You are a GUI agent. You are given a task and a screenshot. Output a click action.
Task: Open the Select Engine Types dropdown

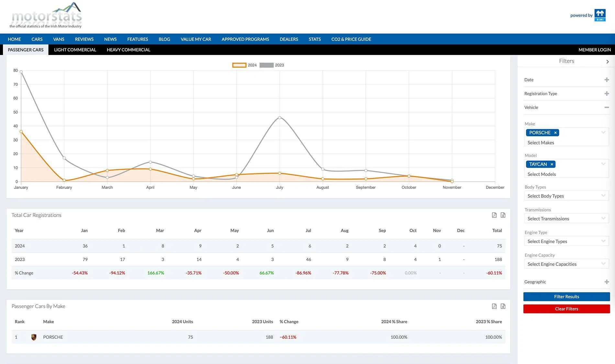pyautogui.click(x=566, y=241)
